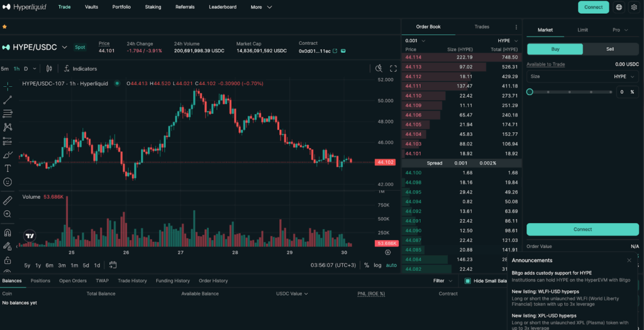Click the 03:56:07 (UTC+3) timezone selector
644x330 pixels.
click(x=333, y=265)
